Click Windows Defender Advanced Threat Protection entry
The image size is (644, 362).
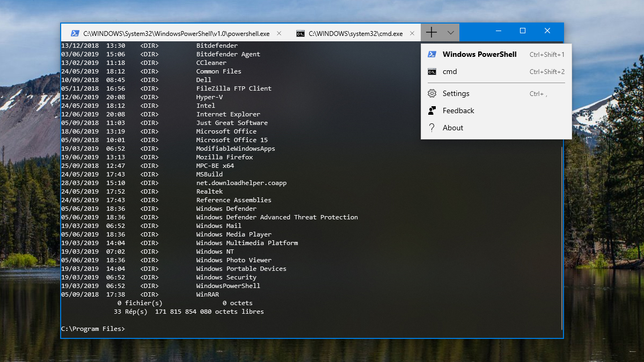click(277, 217)
